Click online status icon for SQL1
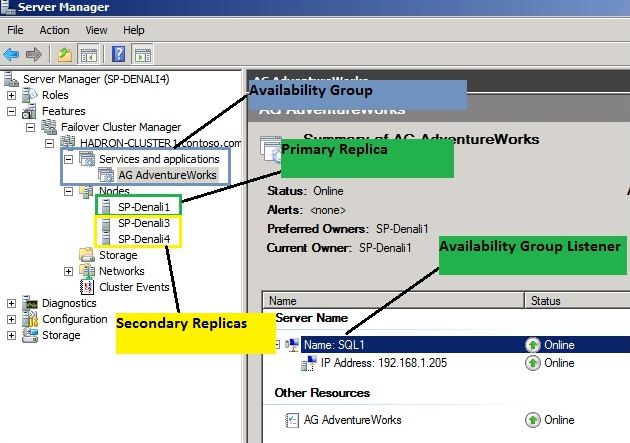This screenshot has height=443, width=630. click(x=533, y=345)
